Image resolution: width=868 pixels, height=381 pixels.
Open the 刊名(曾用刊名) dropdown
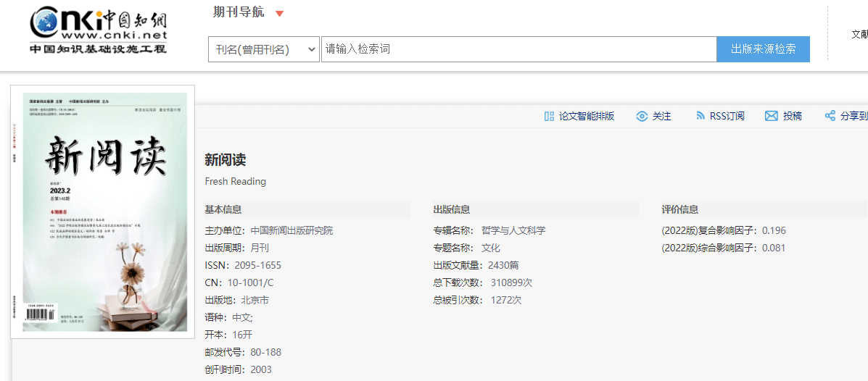click(x=264, y=49)
